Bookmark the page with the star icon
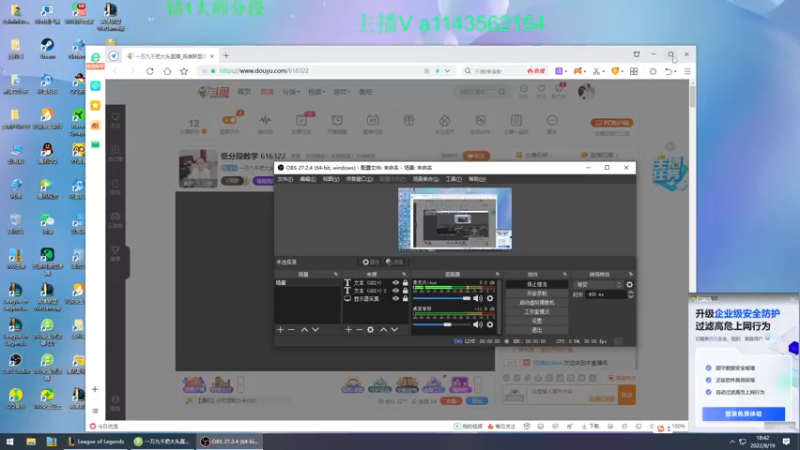The image size is (800, 450). click(x=184, y=71)
